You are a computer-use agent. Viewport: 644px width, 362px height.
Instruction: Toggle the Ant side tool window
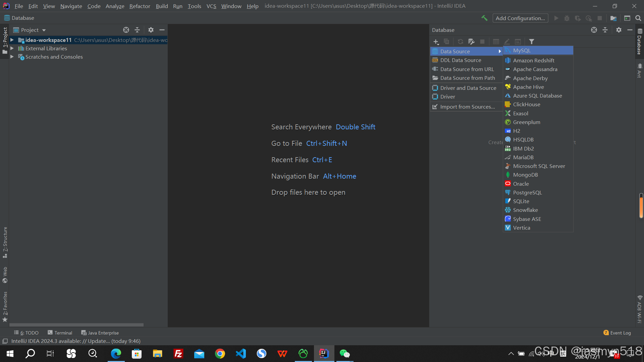[639, 71]
